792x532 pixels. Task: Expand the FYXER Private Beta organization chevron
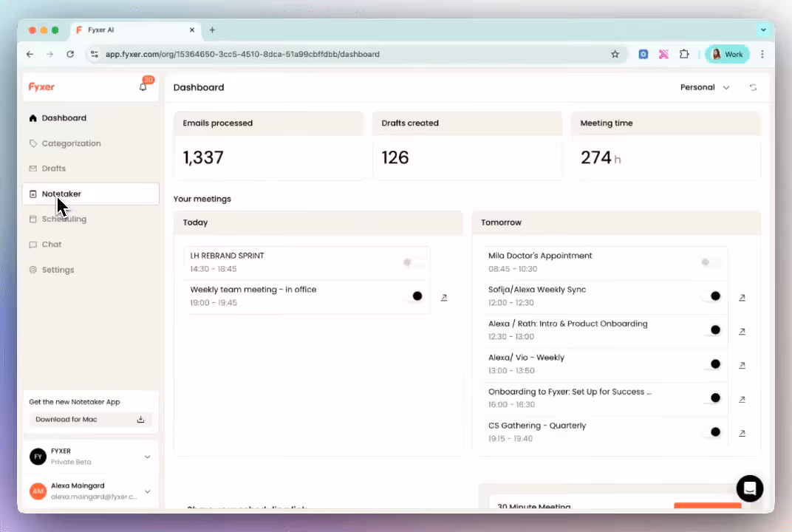[x=148, y=457]
